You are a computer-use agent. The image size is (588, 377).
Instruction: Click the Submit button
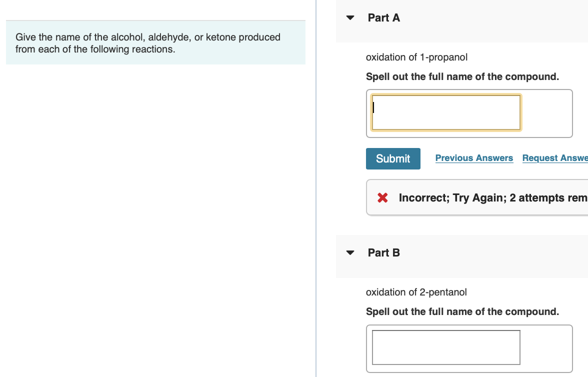click(x=393, y=158)
